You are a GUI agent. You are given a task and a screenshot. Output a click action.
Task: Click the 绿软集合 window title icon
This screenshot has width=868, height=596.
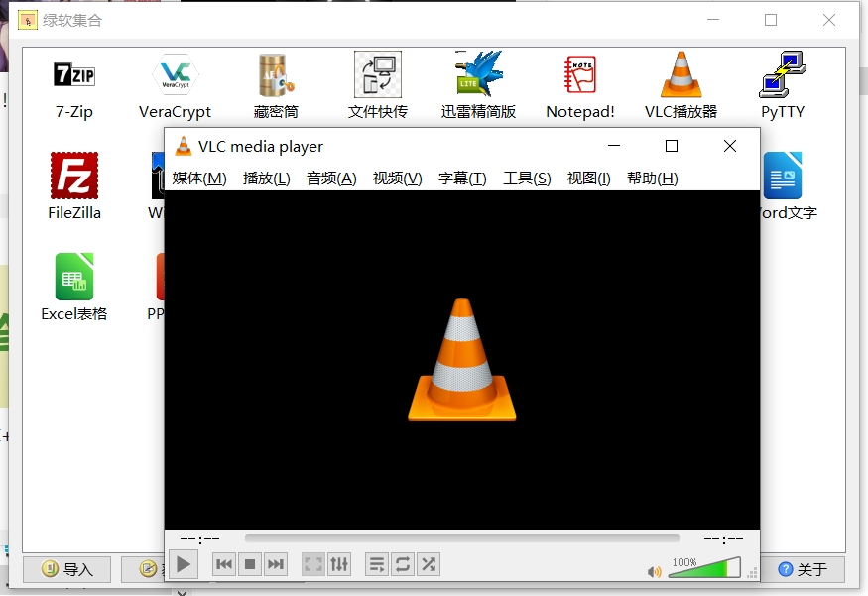pos(27,21)
